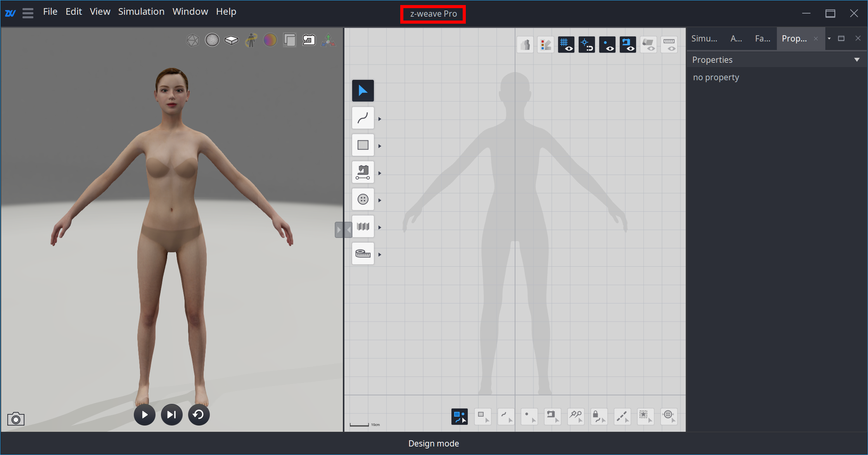Image resolution: width=868 pixels, height=455 pixels.
Task: Select the locked line selection filter
Action: pyautogui.click(x=599, y=417)
